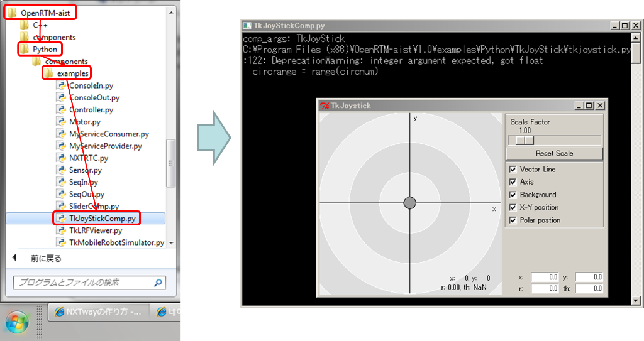Click the TkMobileRobotSimulator.py file icon
Viewport: 644px width, 341px height.
coord(61,242)
